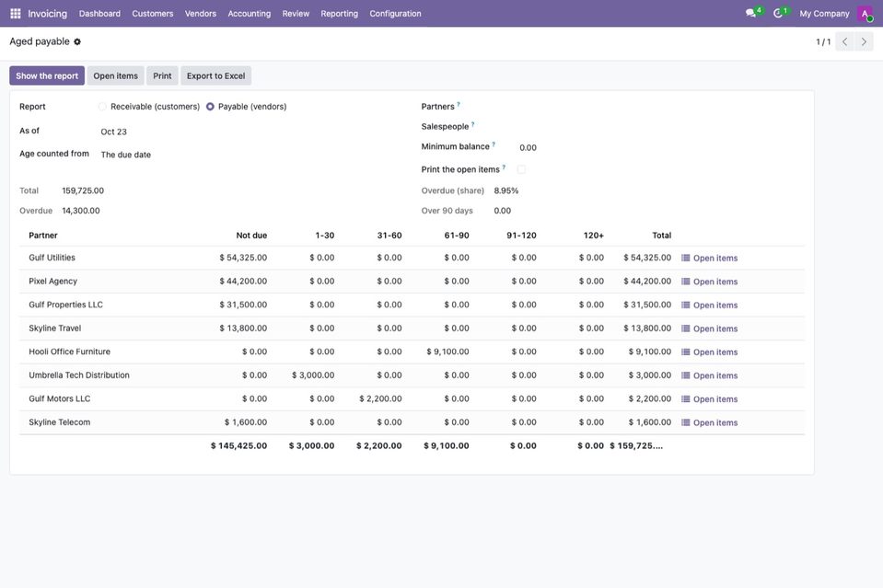
Task: Click the Print button
Action: 162,76
